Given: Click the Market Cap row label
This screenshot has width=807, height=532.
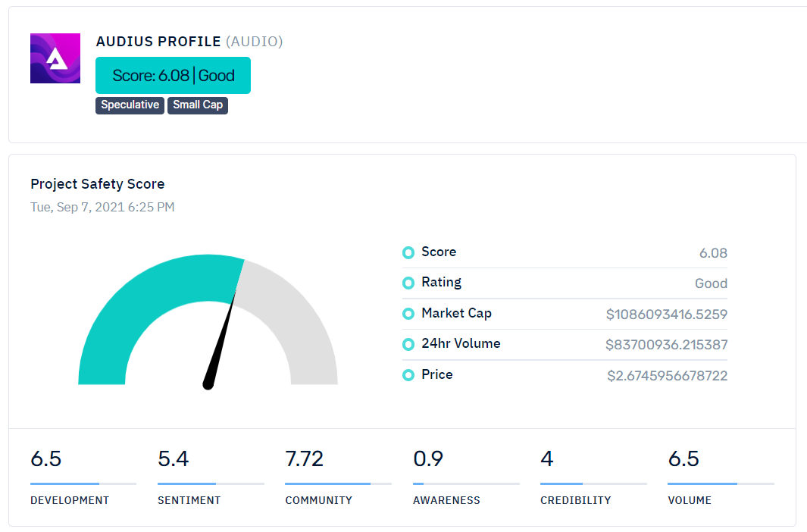Looking at the screenshot, I should (456, 313).
